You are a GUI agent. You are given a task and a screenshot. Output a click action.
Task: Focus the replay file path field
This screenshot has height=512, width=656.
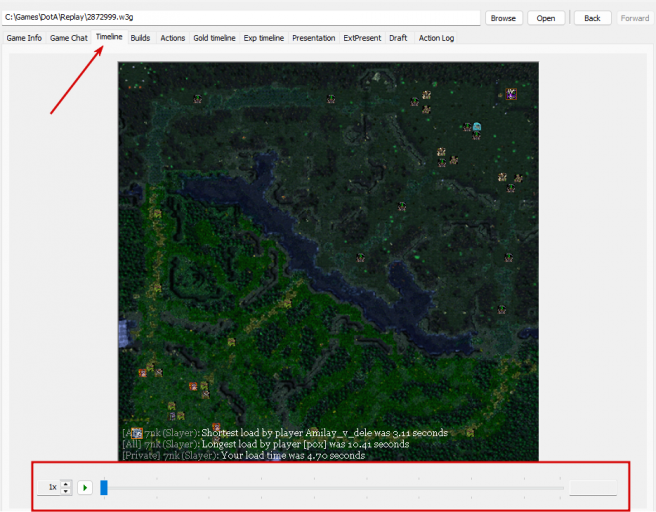click(241, 18)
